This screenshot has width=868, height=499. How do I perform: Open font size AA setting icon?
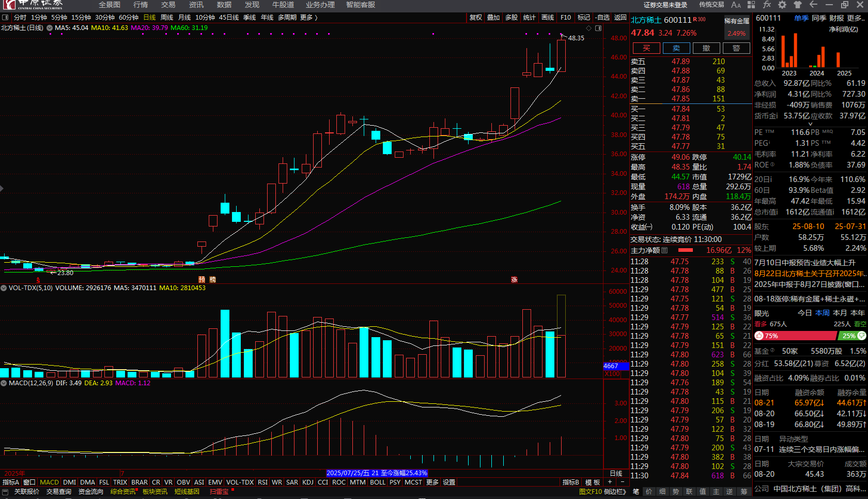(x=736, y=5)
